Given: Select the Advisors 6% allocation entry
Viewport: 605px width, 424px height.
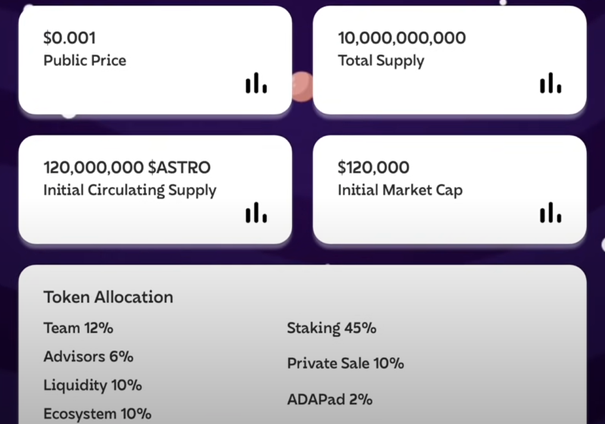Looking at the screenshot, I should point(88,356).
